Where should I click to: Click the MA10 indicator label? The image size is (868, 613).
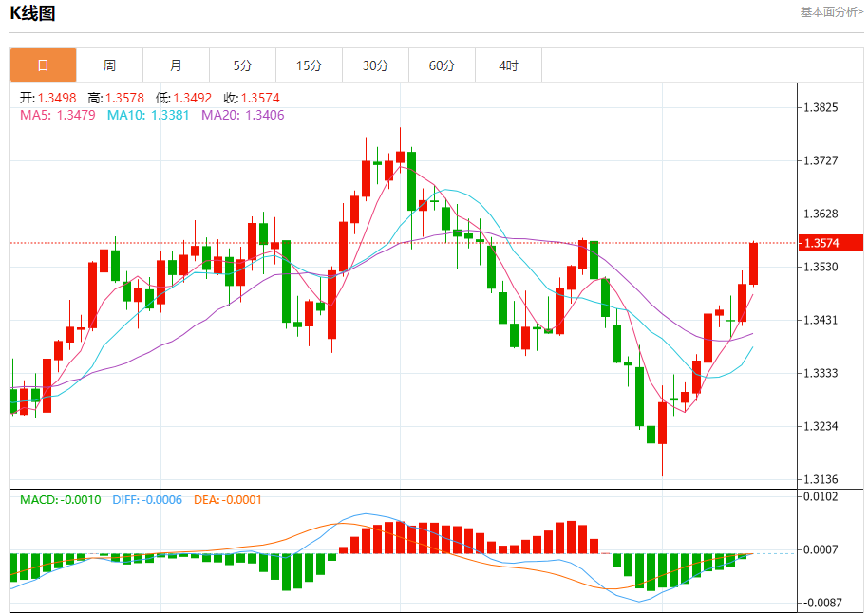(x=148, y=115)
